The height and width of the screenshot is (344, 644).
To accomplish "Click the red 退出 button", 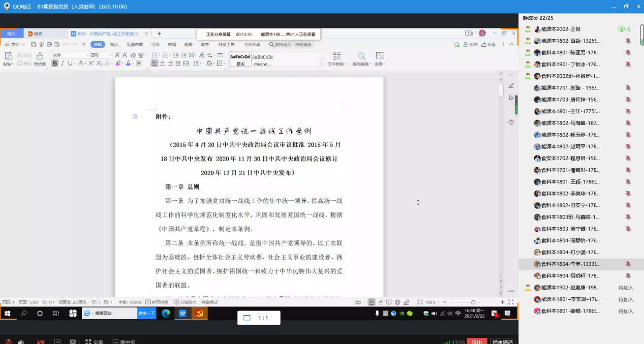I will pyautogui.click(x=477, y=341).
